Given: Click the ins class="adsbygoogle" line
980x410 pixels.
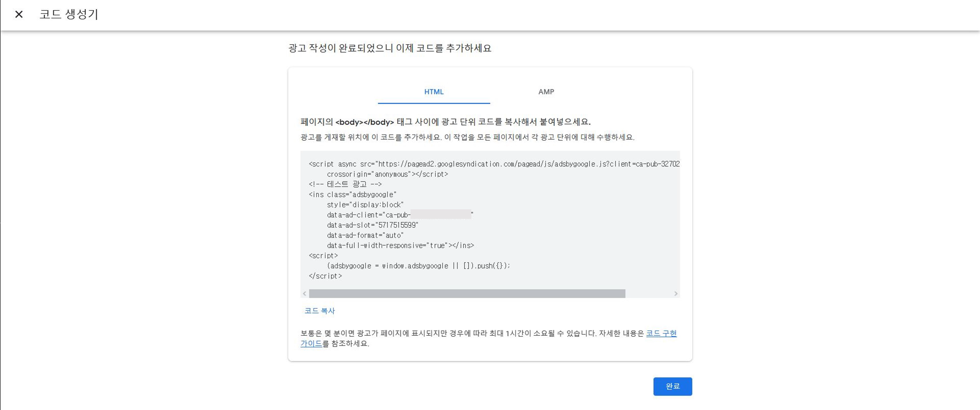Looking at the screenshot, I should (x=352, y=194).
